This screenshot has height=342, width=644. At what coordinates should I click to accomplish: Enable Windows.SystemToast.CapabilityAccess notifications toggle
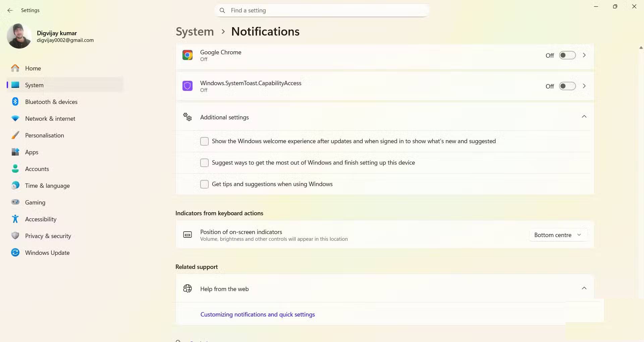567,86
